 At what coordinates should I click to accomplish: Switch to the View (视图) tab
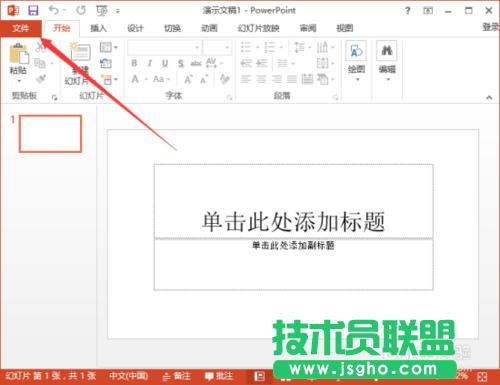tap(344, 28)
